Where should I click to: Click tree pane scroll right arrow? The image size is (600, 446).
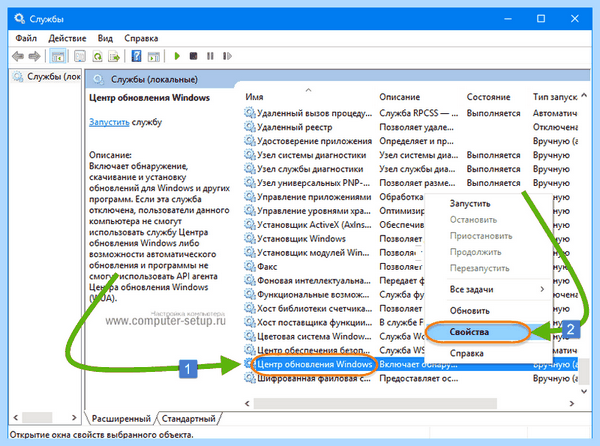click(x=74, y=417)
